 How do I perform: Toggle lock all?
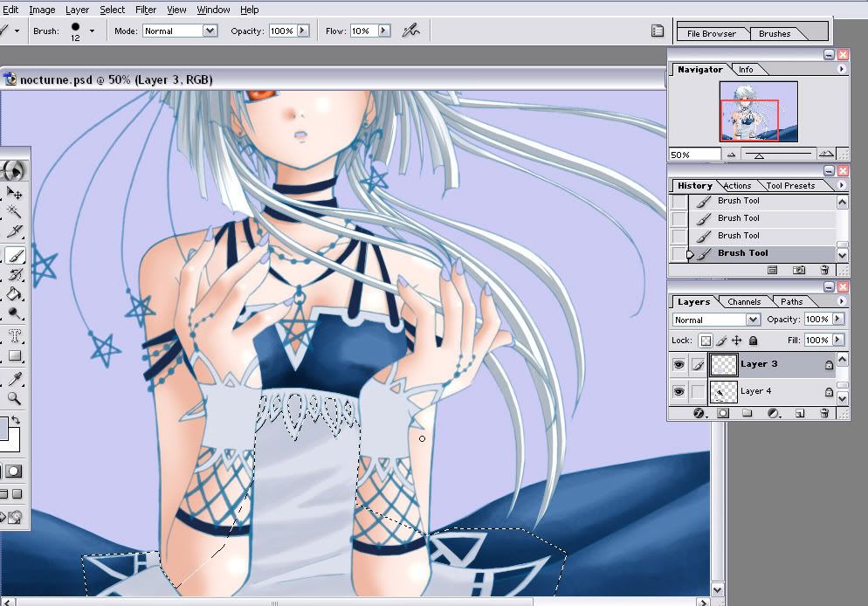pos(753,341)
